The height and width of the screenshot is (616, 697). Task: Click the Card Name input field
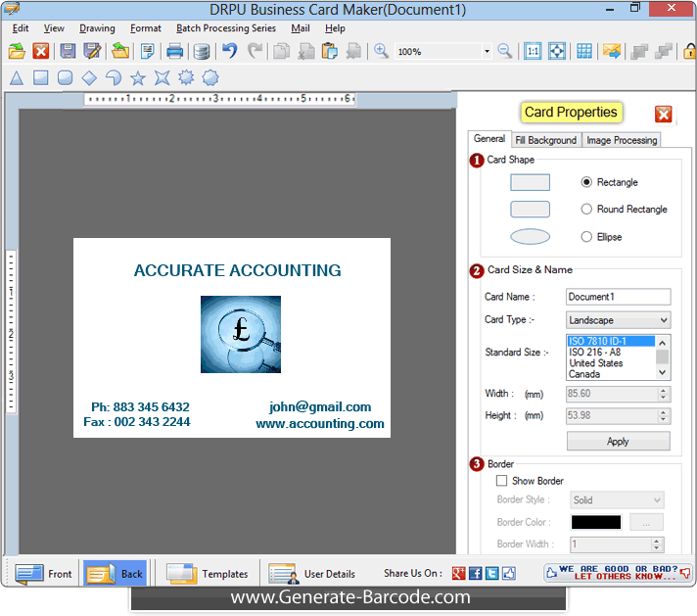(619, 297)
